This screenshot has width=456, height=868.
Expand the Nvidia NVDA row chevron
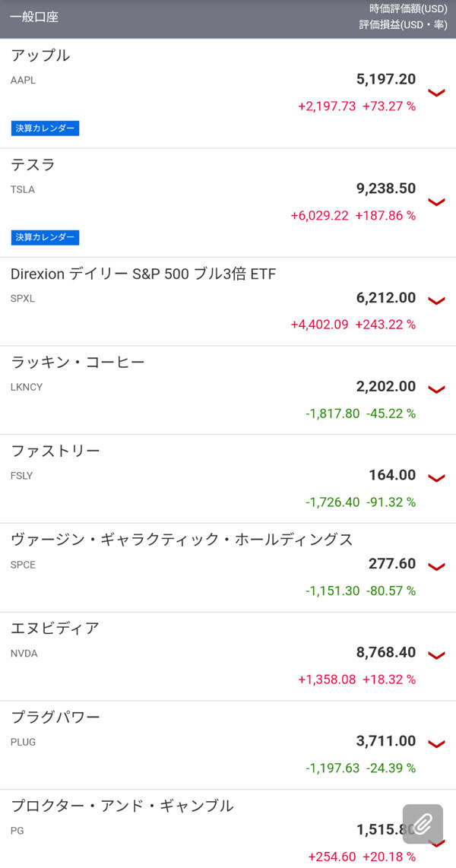pos(436,655)
